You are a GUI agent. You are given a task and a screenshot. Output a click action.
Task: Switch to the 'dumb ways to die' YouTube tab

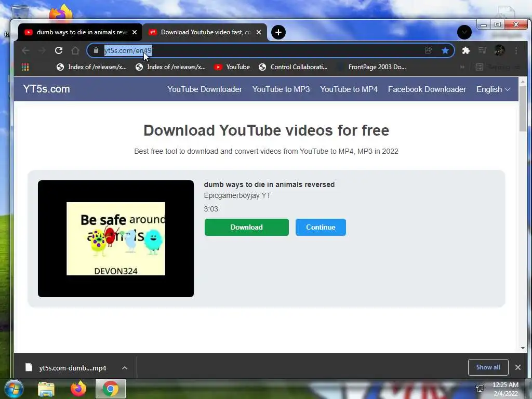click(81, 32)
